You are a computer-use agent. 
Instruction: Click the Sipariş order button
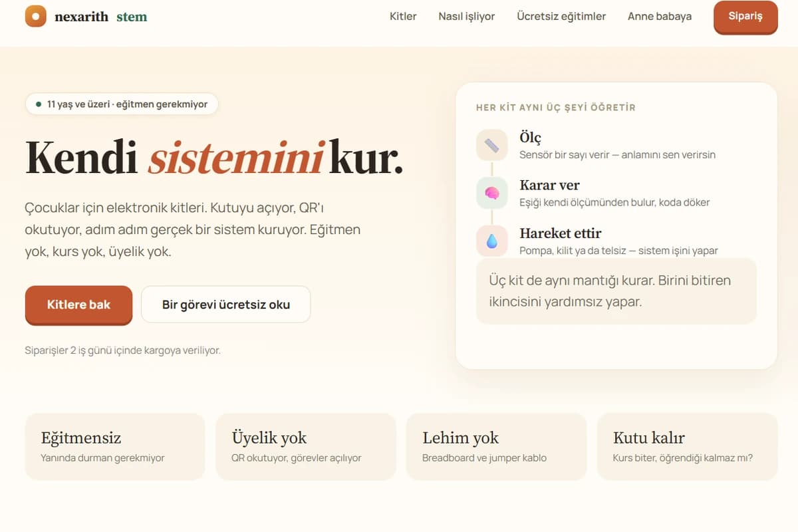[745, 17]
